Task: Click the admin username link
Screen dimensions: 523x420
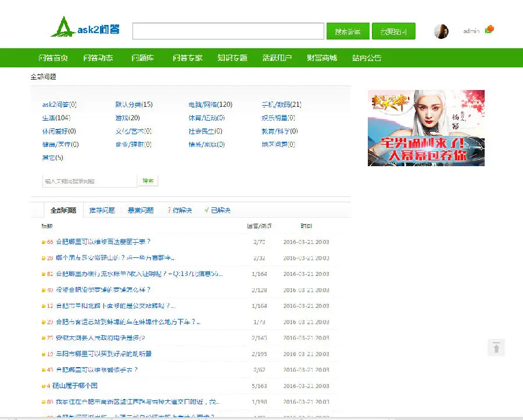Action: [x=471, y=31]
